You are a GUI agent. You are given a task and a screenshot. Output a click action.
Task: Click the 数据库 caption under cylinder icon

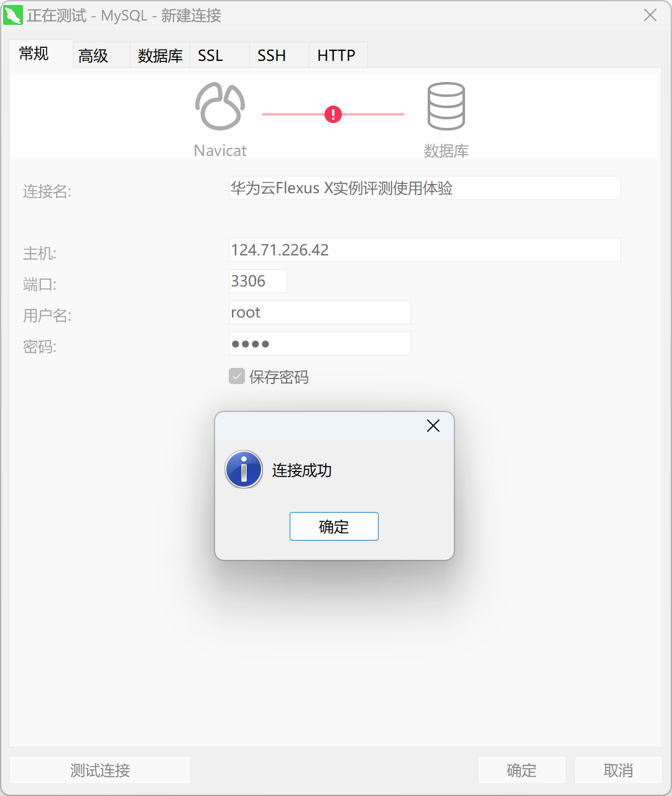click(x=446, y=150)
